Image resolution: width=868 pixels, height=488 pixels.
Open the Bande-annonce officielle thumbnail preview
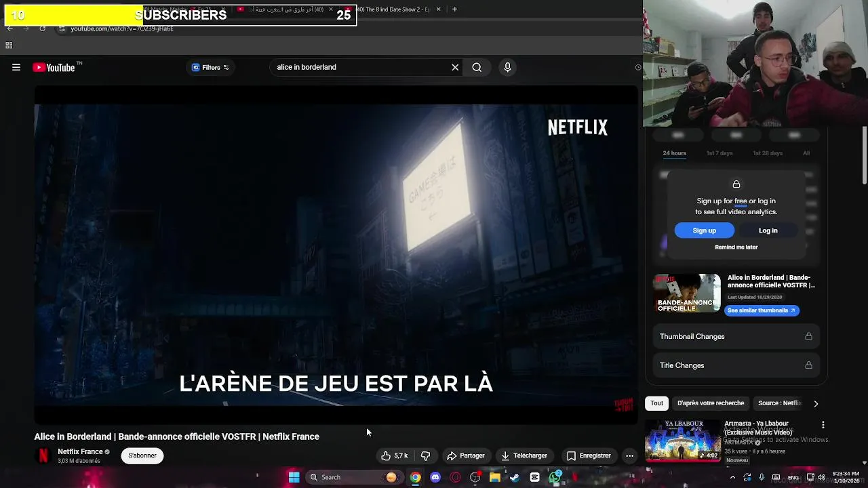687,293
